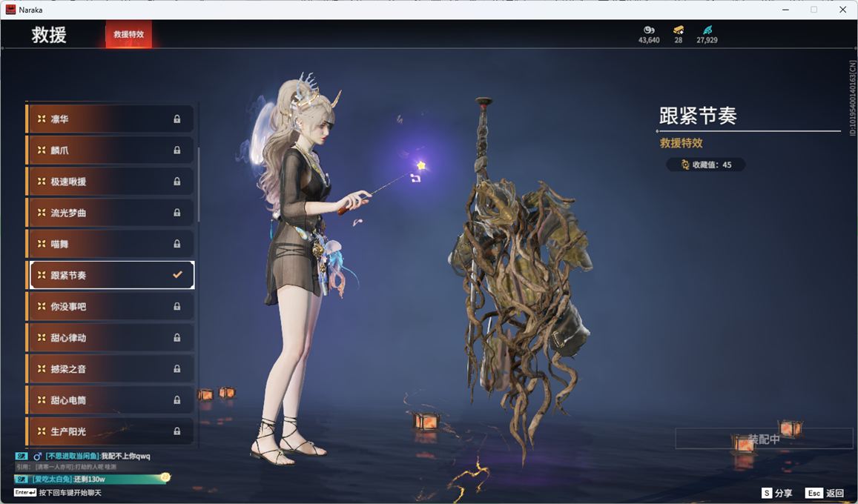Close the Naraka window
858x504 pixels.
pos(842,10)
